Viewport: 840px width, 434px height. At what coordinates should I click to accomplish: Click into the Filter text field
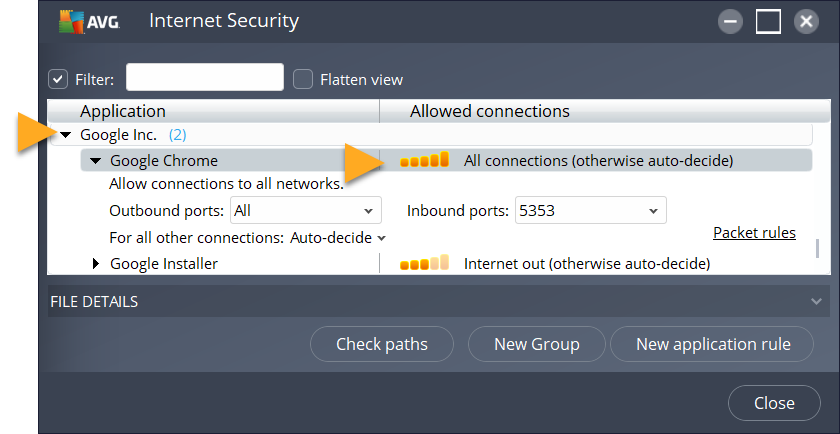(204, 78)
